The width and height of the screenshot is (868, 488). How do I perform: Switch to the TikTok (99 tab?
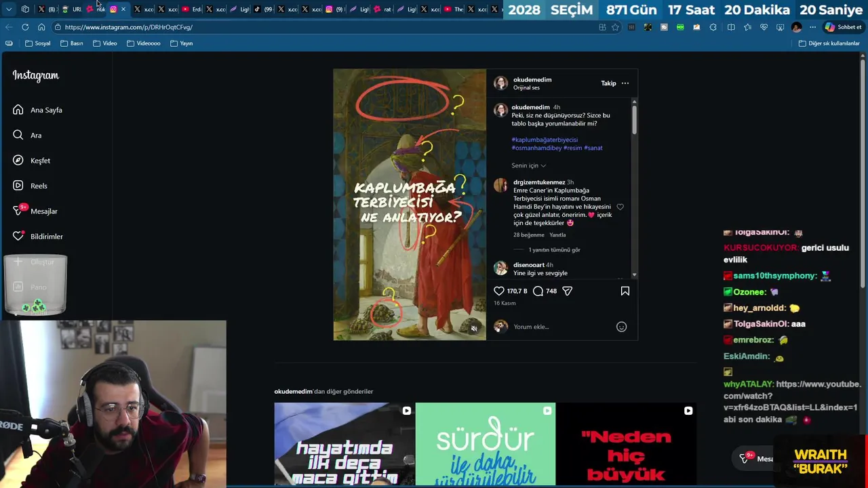click(x=264, y=9)
